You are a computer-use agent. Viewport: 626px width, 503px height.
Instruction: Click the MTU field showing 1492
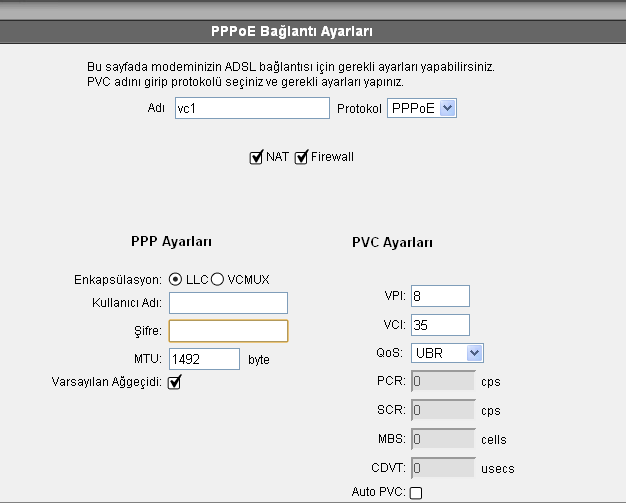tap(204, 359)
